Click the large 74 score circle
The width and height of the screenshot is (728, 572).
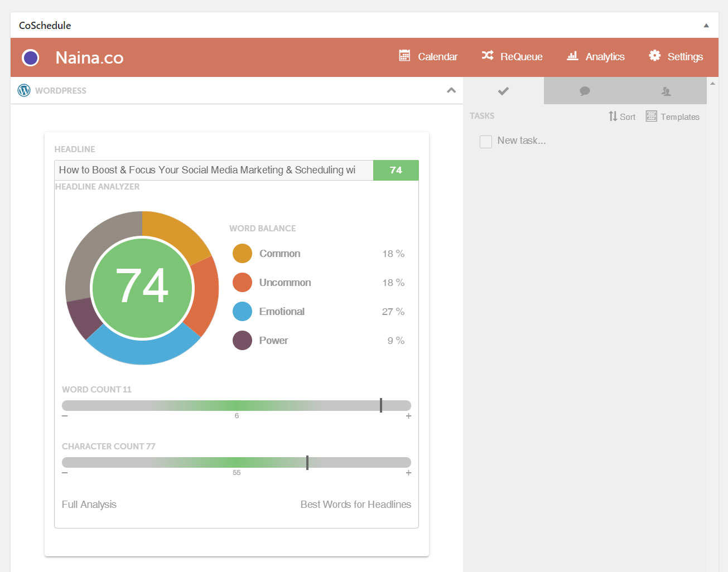click(142, 288)
